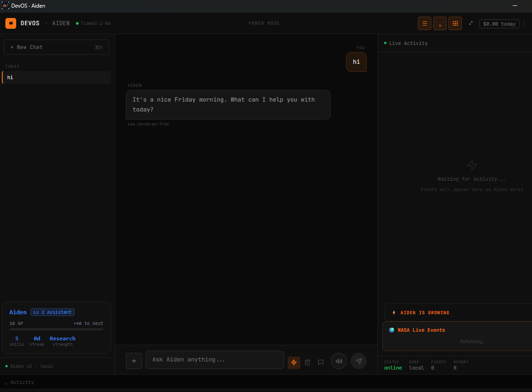Open the hamburger menu in the top toolbar
This screenshot has width=532, height=392.
(424, 23)
